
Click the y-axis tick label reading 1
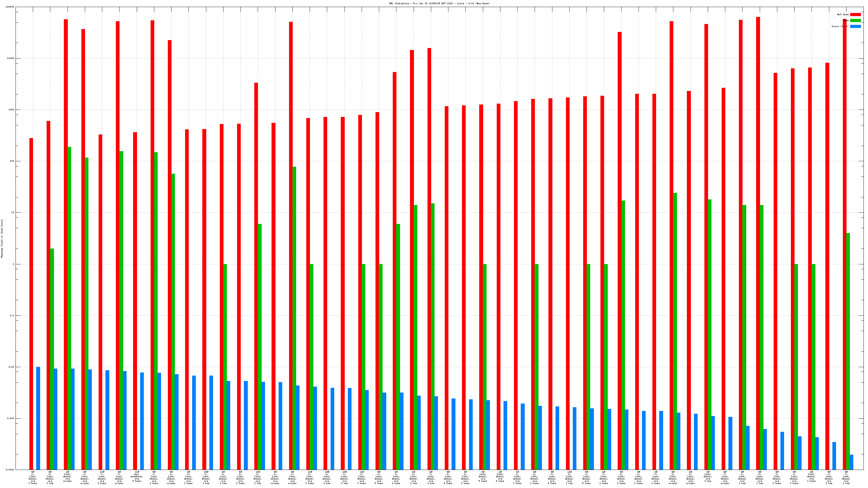tap(14, 264)
